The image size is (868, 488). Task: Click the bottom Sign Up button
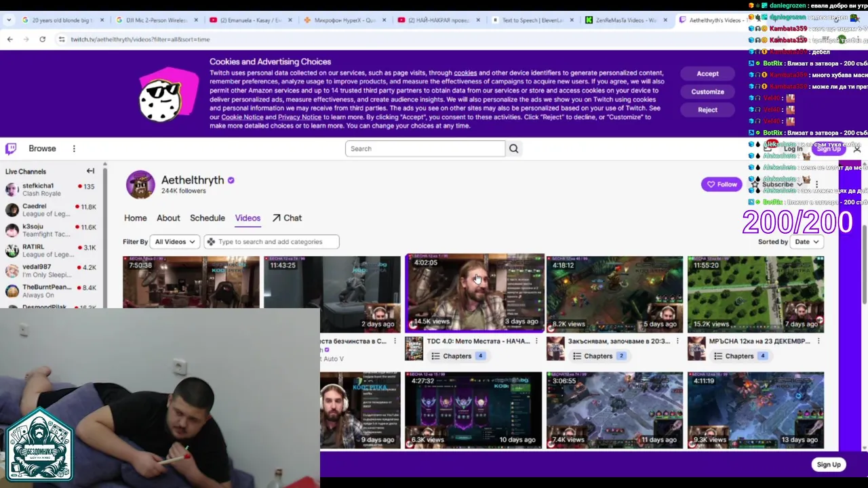pyautogui.click(x=828, y=464)
